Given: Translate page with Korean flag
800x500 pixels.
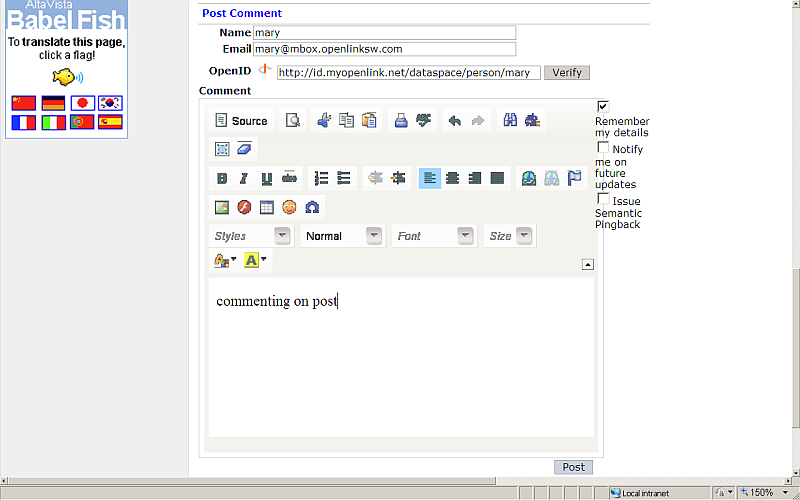Looking at the screenshot, I should (110, 103).
